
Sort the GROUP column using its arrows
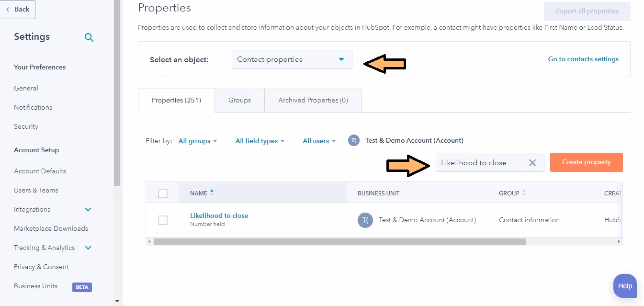click(523, 193)
